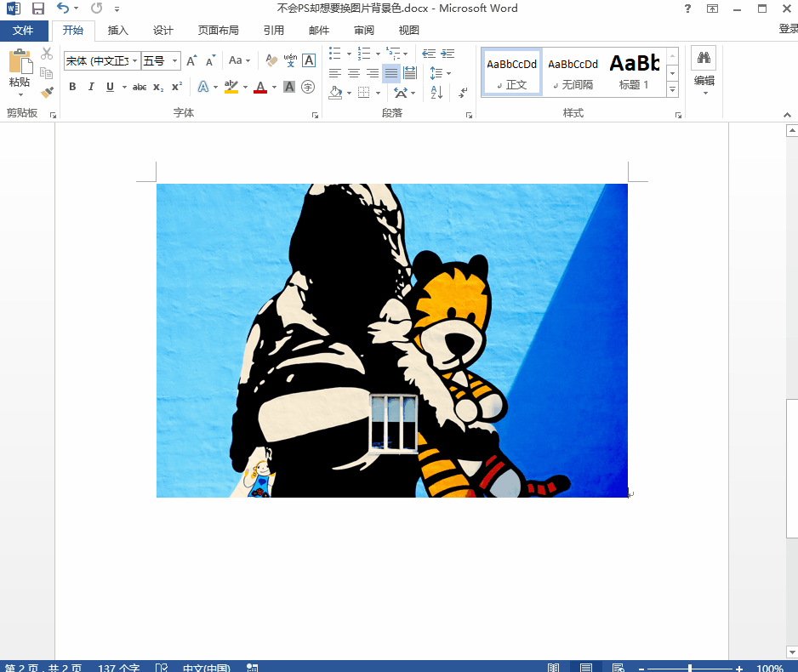Screen dimensions: 798x672
Task: Apply subscript formatting
Action: (x=158, y=87)
